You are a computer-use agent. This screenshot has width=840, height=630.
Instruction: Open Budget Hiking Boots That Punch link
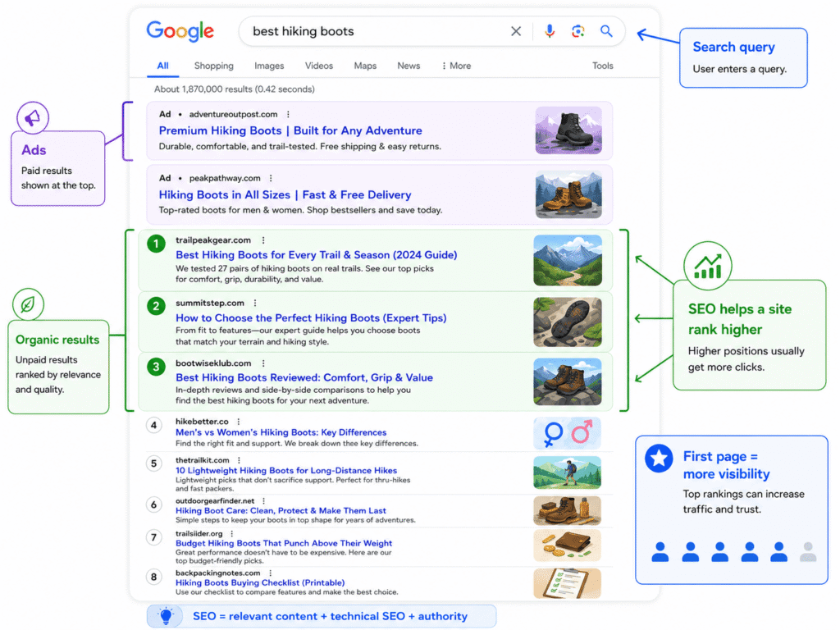pos(284,543)
